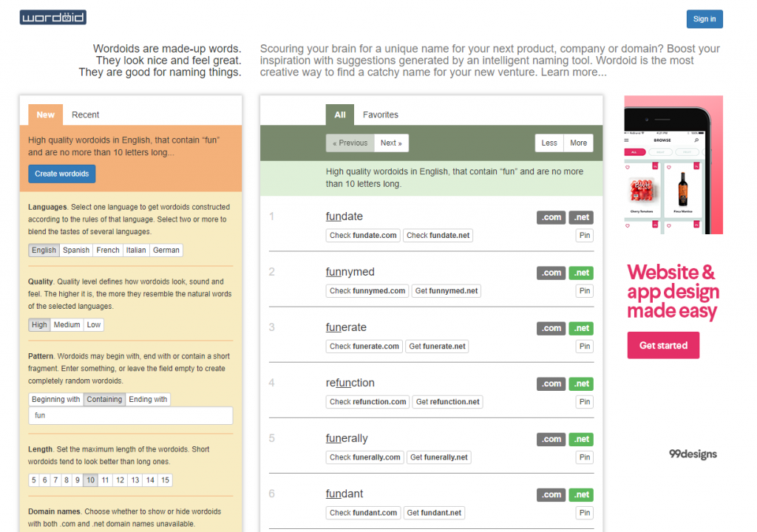The width and height of the screenshot is (757, 532).
Task: Click the 99designs logo in the ad
Action: (693, 454)
